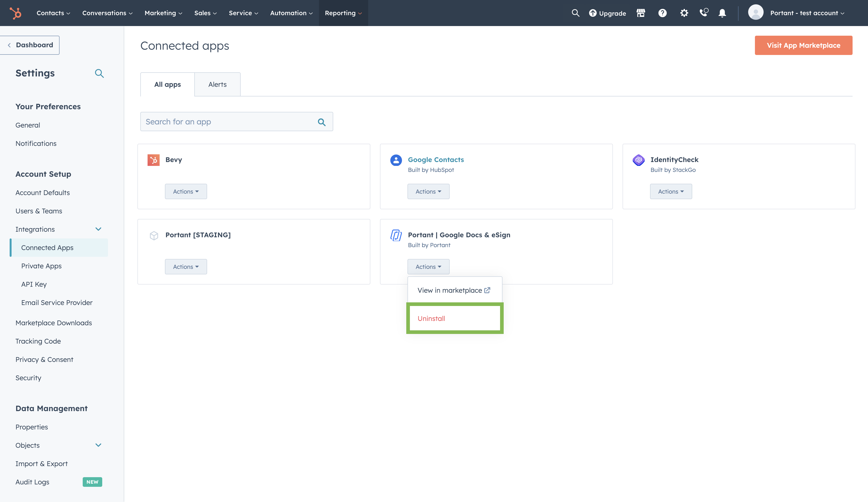
Task: Click the Settings sidebar search icon
Action: (x=99, y=73)
